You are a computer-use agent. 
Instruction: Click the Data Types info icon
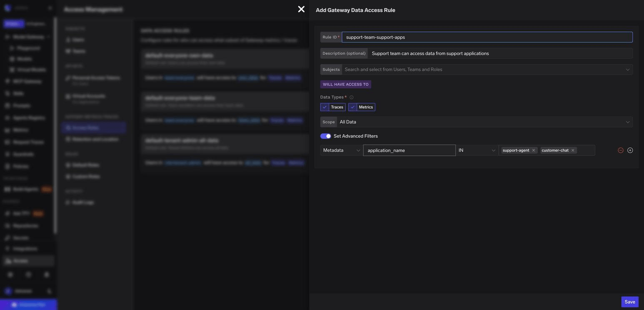tap(351, 97)
